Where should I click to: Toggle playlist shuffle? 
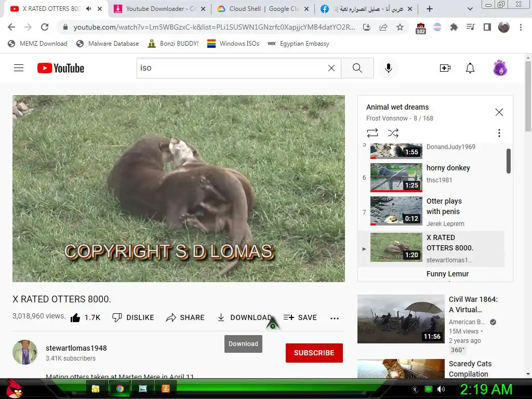pyautogui.click(x=393, y=132)
